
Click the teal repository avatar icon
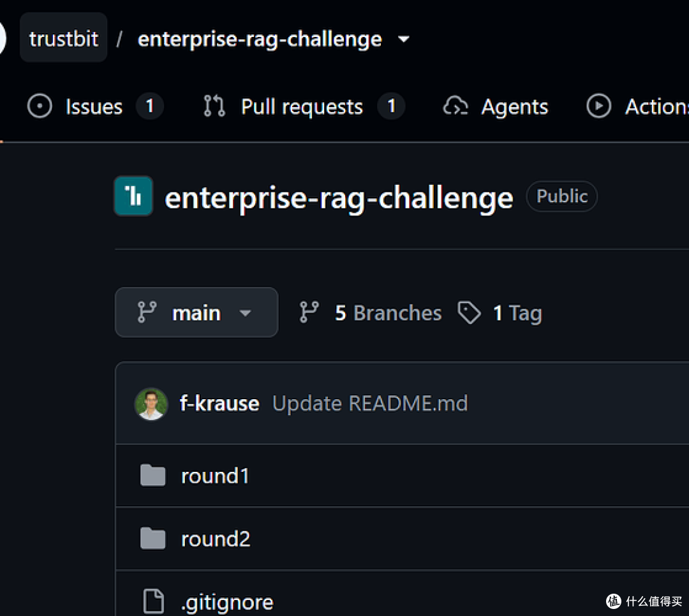coord(133,196)
